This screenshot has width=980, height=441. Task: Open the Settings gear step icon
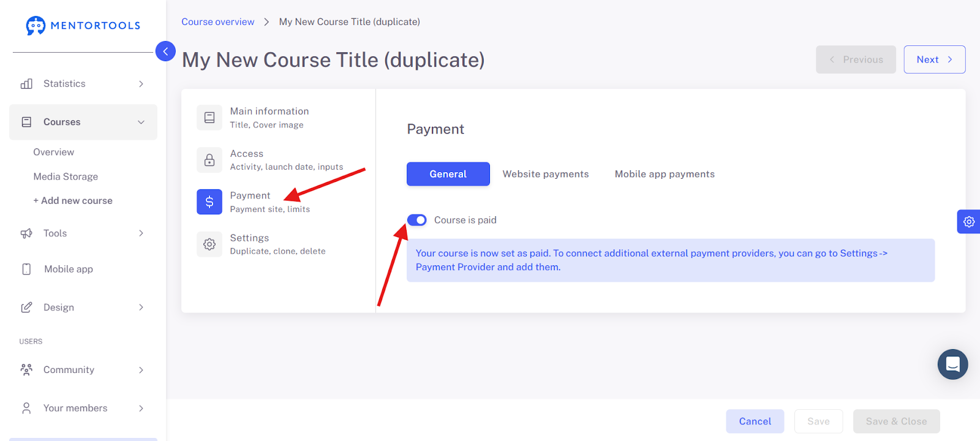point(209,244)
